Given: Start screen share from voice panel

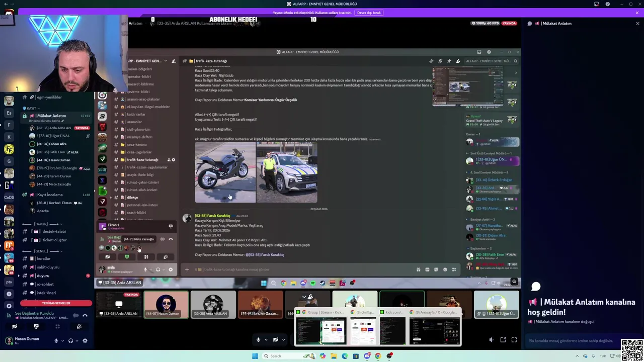Looking at the screenshot, I should pyautogui.click(x=36, y=327).
